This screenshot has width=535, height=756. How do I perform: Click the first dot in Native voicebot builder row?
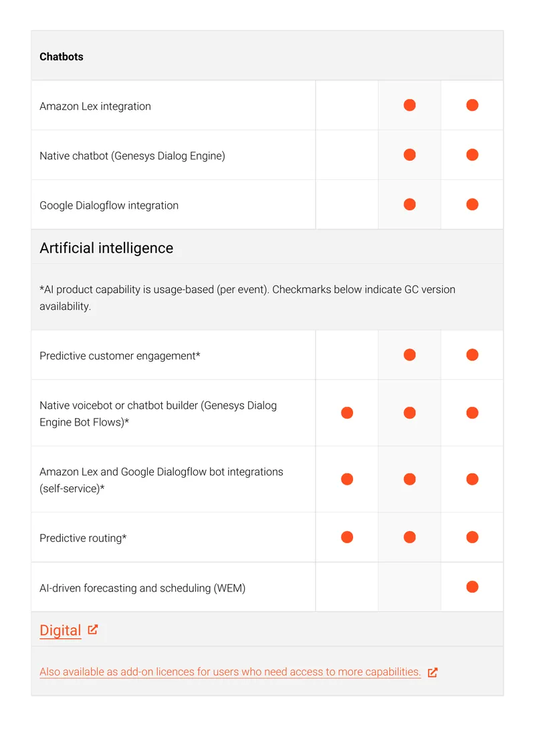(347, 413)
